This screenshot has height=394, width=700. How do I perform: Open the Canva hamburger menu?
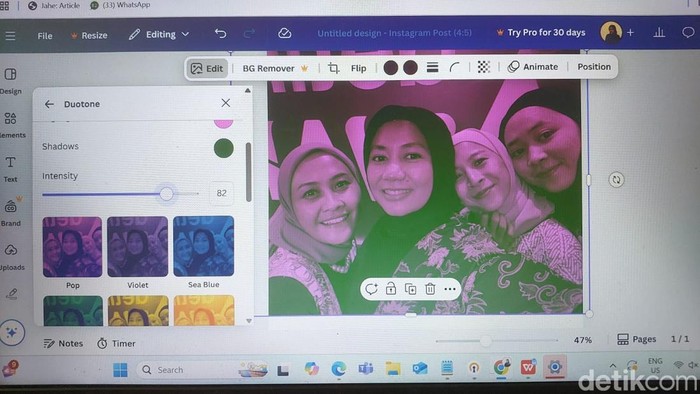tap(10, 36)
